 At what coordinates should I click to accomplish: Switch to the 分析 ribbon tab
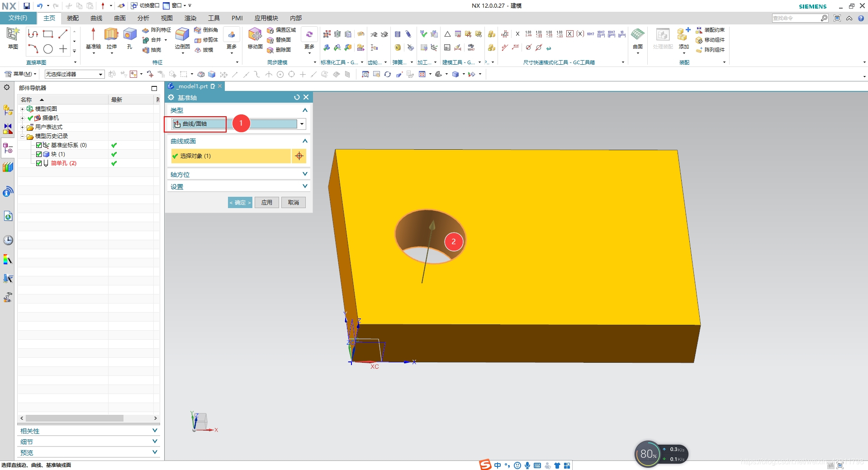tap(143, 18)
